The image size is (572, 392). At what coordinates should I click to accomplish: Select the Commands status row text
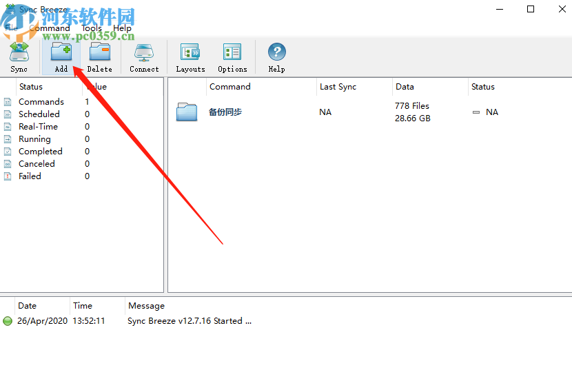point(41,102)
